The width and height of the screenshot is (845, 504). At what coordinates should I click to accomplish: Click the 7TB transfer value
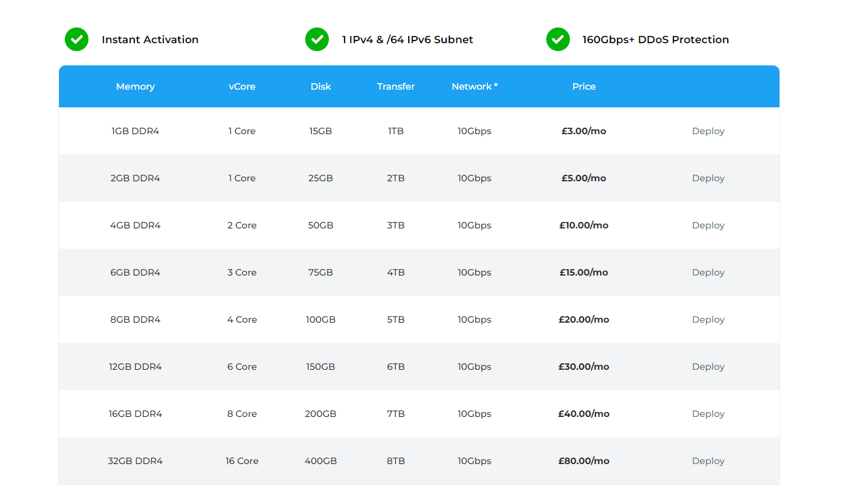(396, 414)
